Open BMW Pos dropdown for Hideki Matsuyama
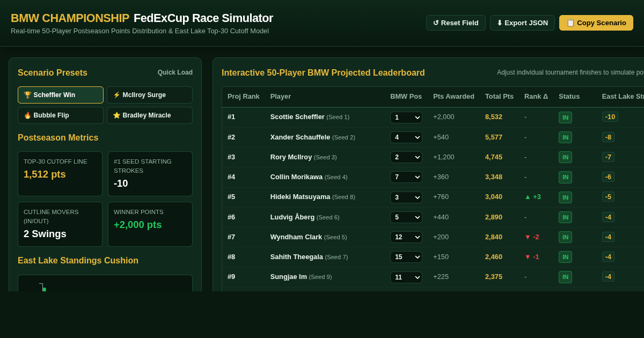The width and height of the screenshot is (644, 338). [x=406, y=197]
